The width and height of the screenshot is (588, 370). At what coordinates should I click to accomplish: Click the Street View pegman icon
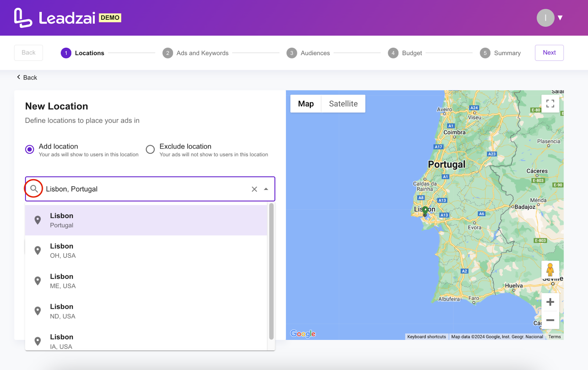click(550, 270)
